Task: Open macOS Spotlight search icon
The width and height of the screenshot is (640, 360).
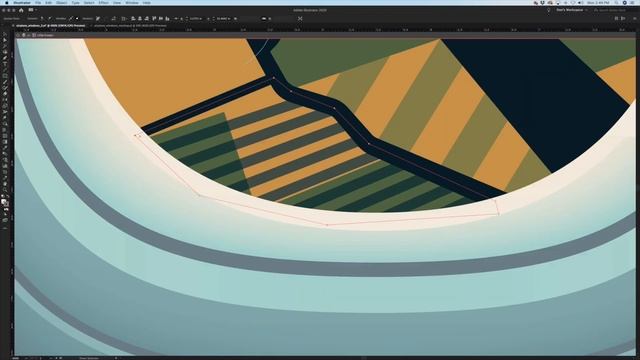Action: pos(616,2)
